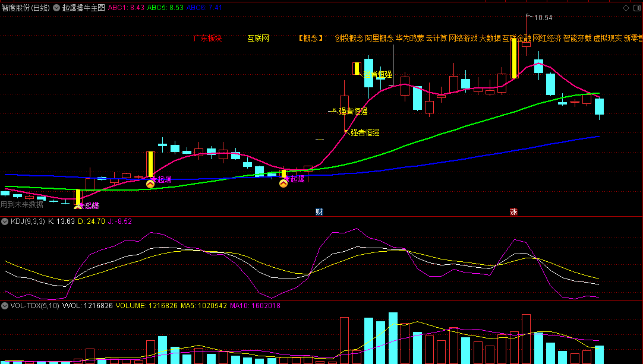Click the 起爆擒牛主图 indicator name
The width and height of the screenshot is (643, 364).
tap(84, 8)
